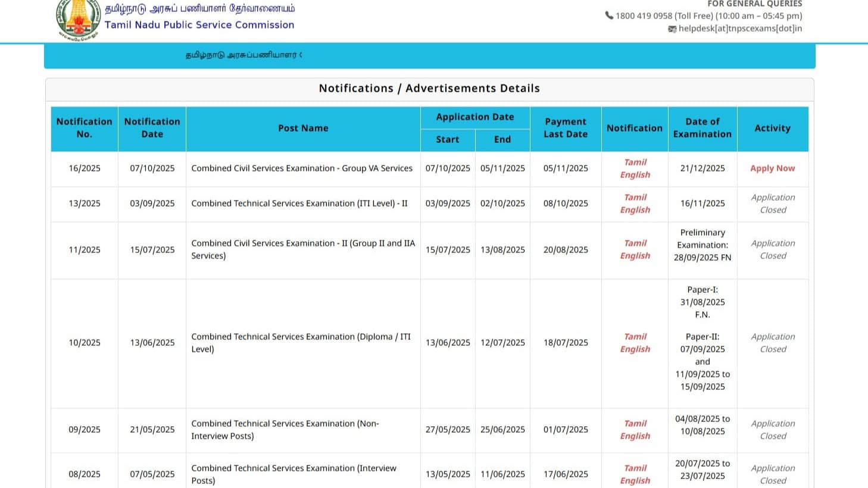Viewport: 868px width, 488px height.
Task: Click the scrolling Tamil marquee text in blue banner
Action: tap(243, 55)
